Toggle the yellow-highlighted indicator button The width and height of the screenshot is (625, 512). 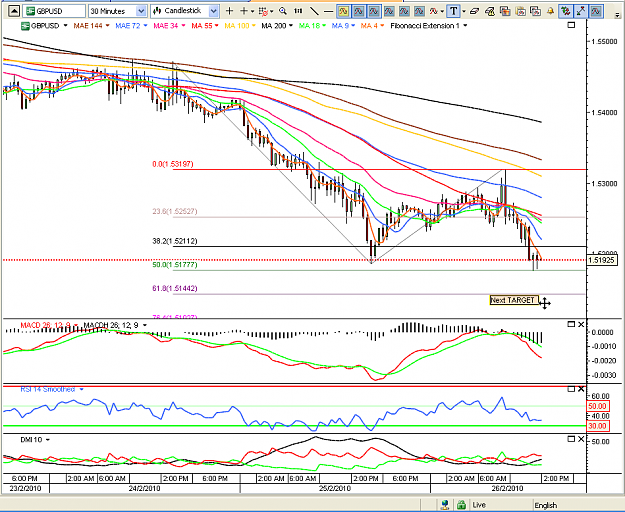[x=343, y=12]
